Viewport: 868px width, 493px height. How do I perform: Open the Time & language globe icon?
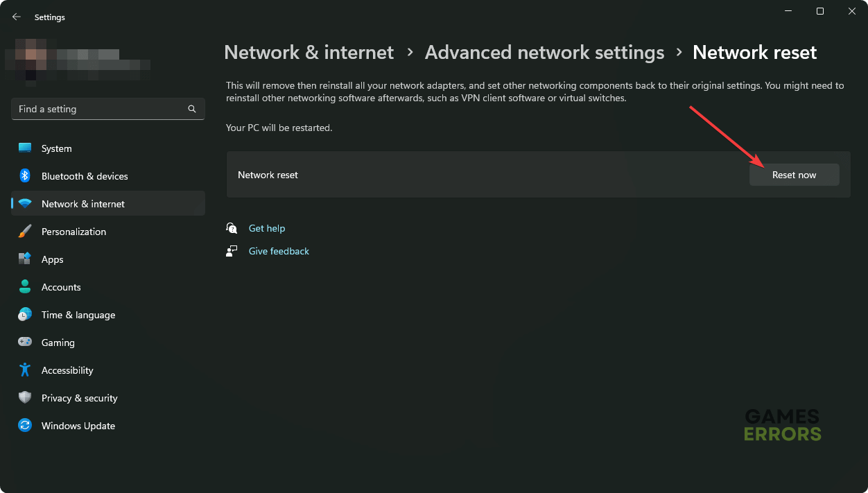tap(25, 315)
